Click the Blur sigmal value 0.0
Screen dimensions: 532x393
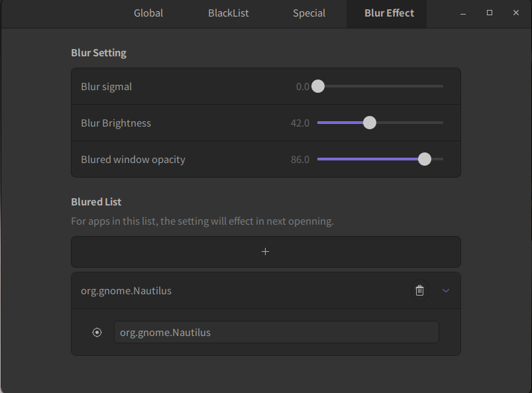pos(303,87)
